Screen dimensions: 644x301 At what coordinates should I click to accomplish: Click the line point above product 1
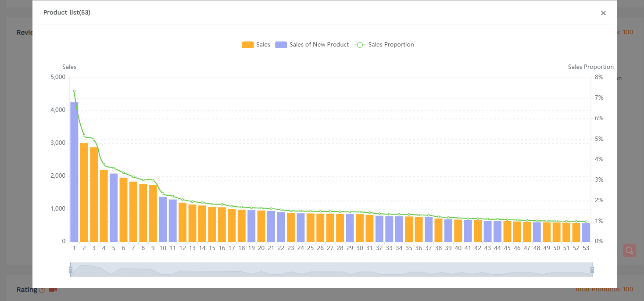tap(74, 91)
